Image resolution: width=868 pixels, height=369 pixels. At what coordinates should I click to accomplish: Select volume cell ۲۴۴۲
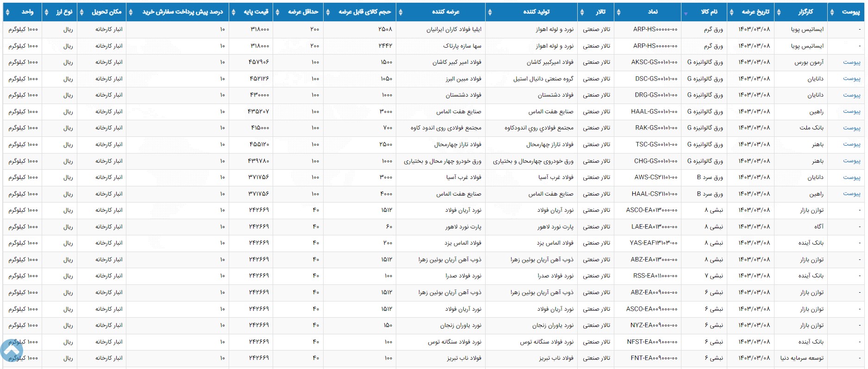(x=360, y=46)
